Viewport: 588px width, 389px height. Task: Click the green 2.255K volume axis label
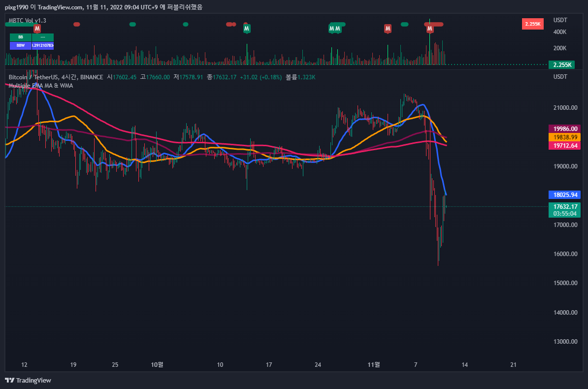pos(562,65)
